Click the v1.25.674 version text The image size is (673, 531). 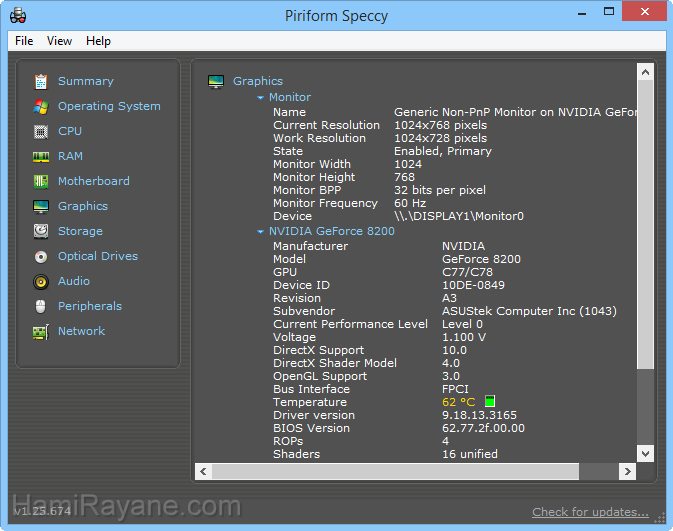(x=42, y=511)
